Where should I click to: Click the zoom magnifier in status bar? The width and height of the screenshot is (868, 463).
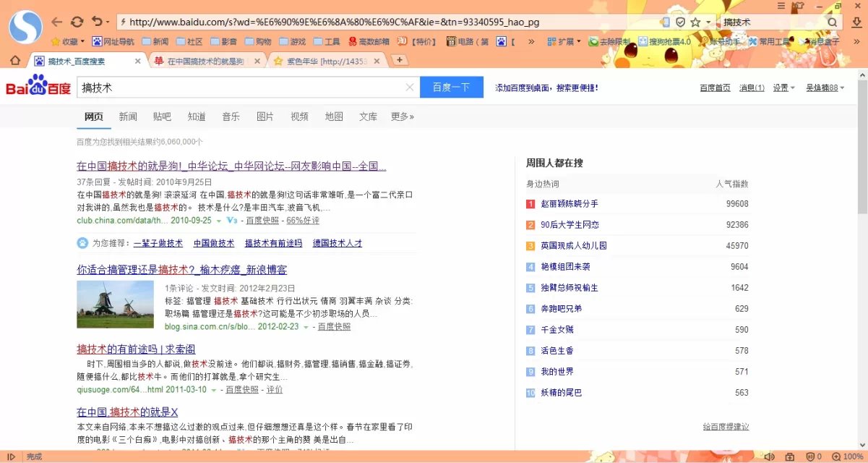[x=835, y=456]
